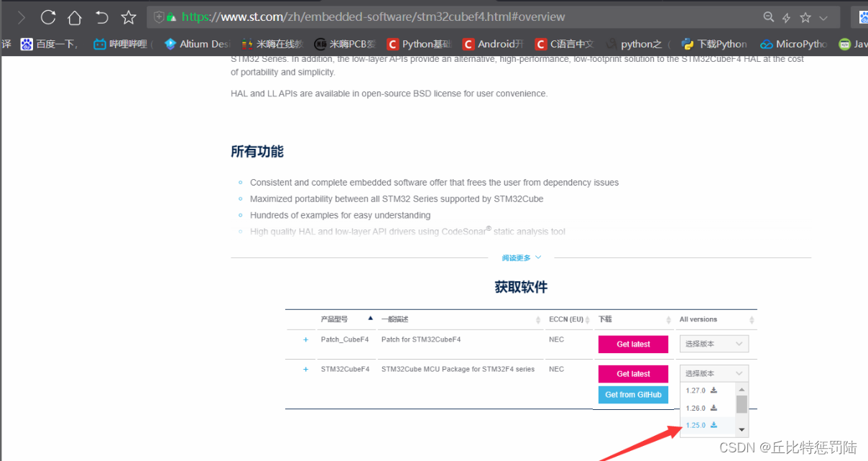868x461 pixels.
Task: Expand 阅读更多 read more link
Action: pos(522,257)
